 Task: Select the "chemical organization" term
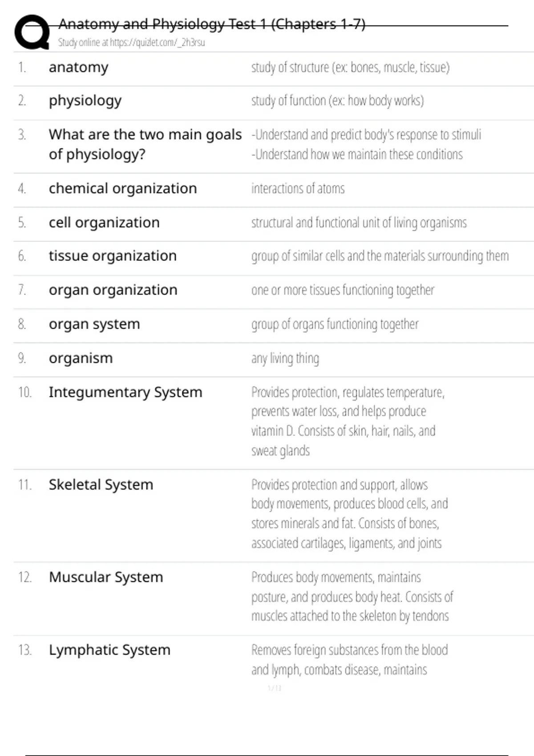(123, 188)
